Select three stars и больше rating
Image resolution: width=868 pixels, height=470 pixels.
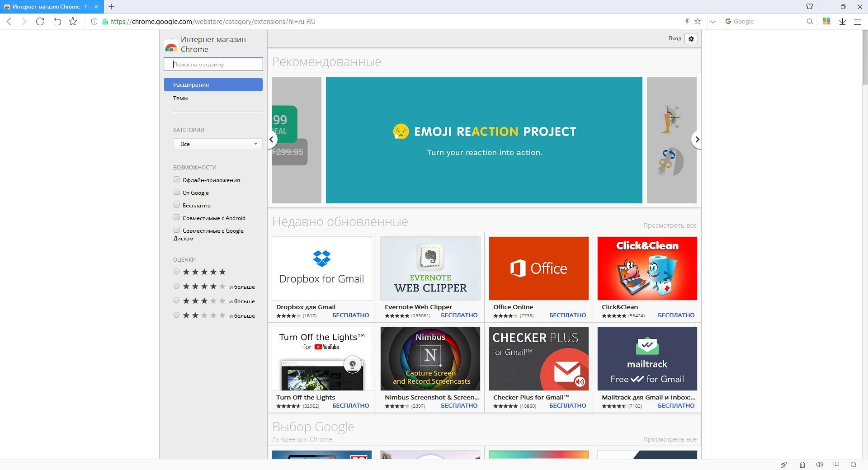point(177,301)
